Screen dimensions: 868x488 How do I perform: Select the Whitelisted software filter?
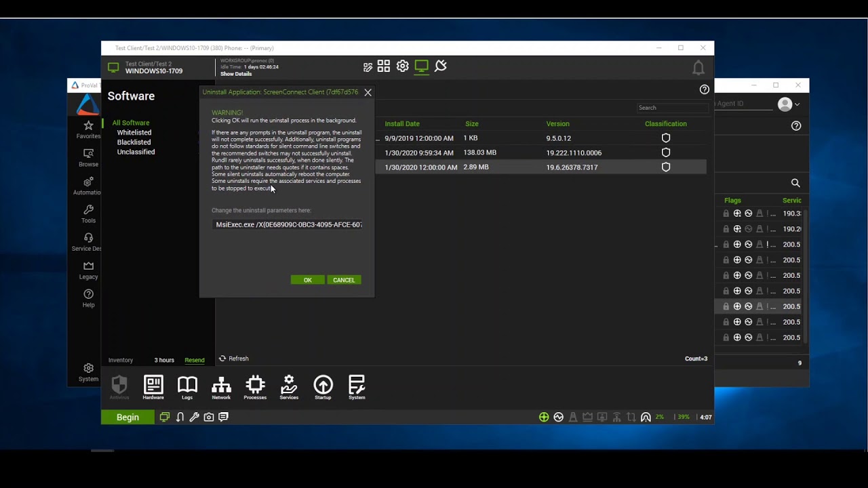pos(134,133)
